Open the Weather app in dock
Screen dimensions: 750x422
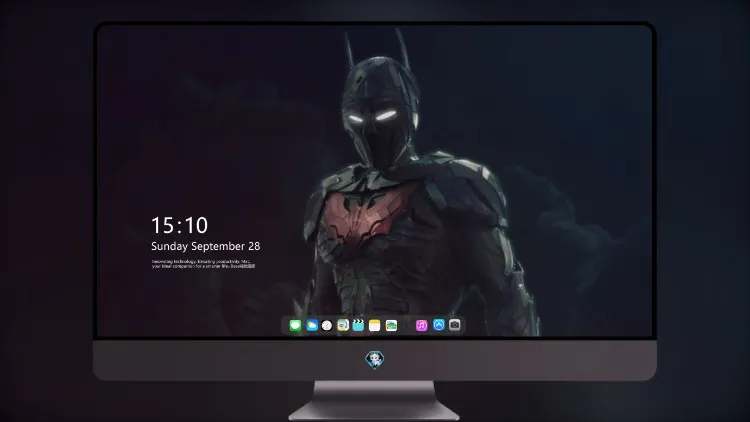point(312,325)
